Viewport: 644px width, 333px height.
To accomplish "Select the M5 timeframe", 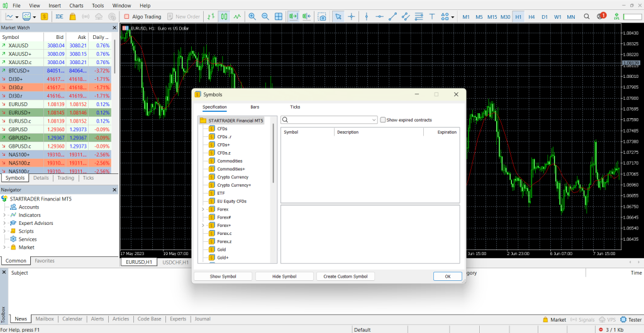I will 479,17.
